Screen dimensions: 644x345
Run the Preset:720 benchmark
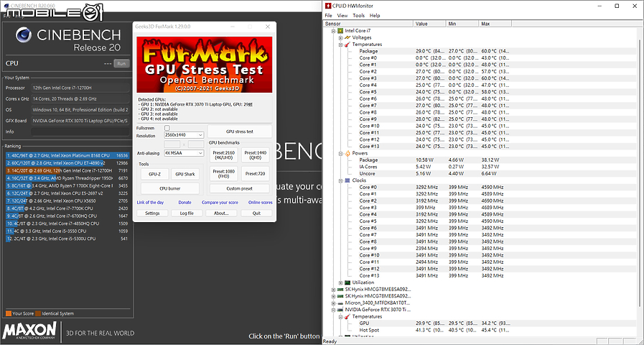click(256, 173)
